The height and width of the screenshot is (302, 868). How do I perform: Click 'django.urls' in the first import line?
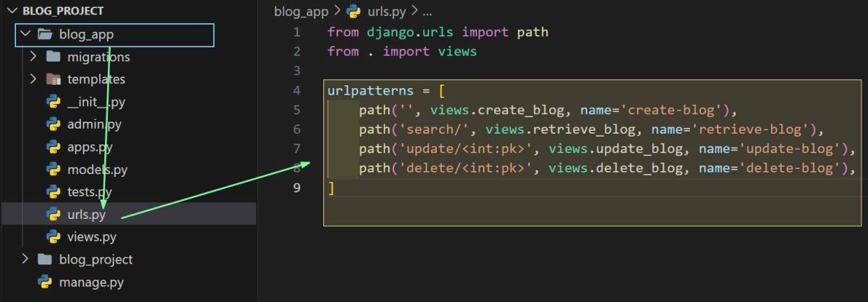(x=410, y=33)
